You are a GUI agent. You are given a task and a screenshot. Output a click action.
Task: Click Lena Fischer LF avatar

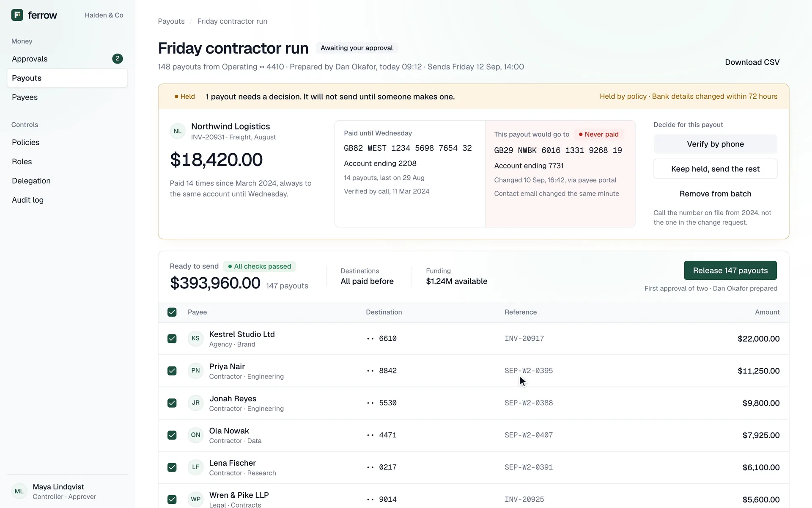[x=195, y=467]
